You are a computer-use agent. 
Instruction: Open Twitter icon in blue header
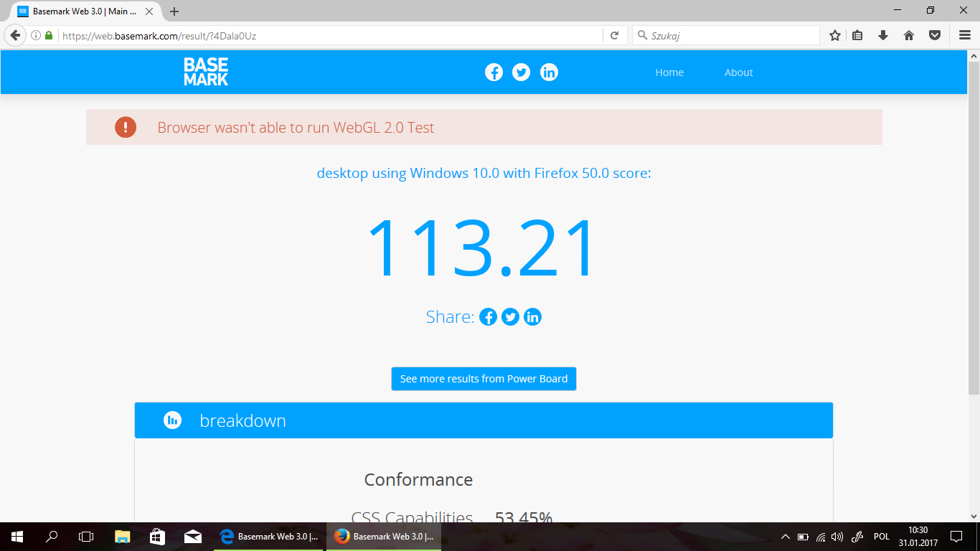pos(522,72)
